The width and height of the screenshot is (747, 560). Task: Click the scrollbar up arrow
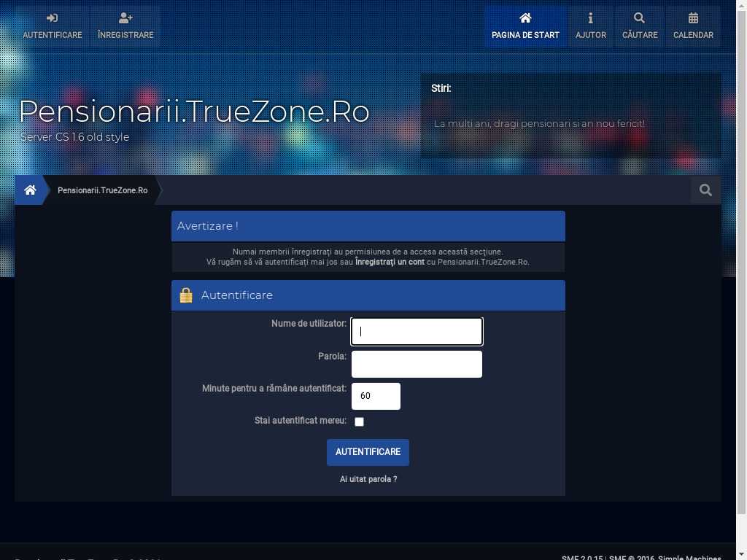point(741,4)
